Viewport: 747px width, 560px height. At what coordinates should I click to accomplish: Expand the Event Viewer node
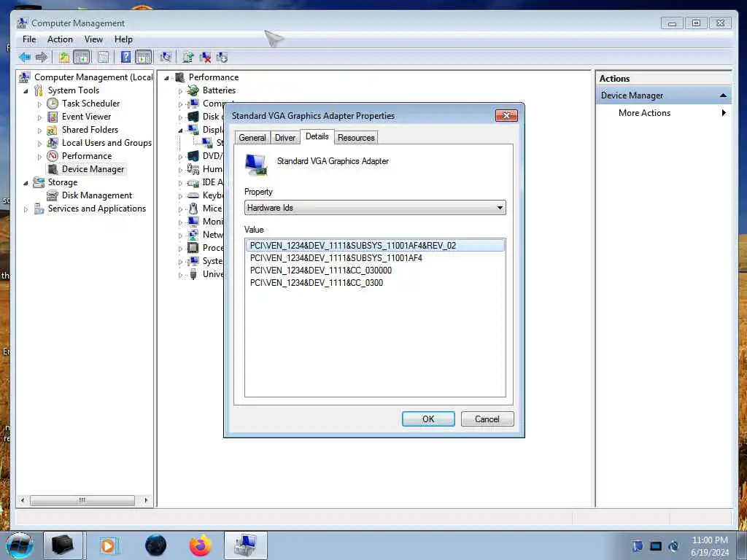pos(39,117)
